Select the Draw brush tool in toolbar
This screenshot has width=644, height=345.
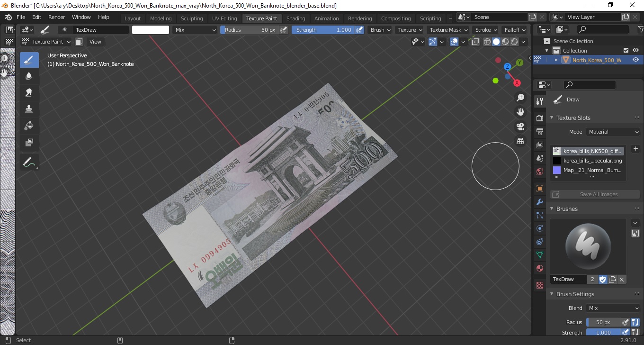click(29, 60)
